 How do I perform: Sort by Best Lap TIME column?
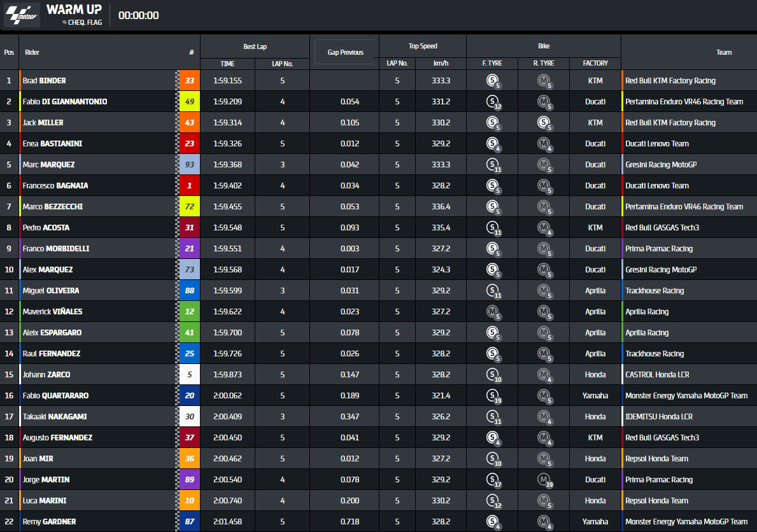(x=227, y=64)
